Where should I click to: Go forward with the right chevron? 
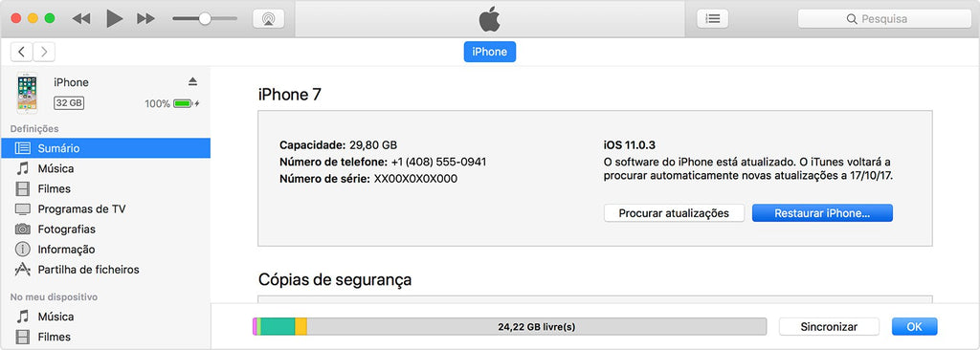click(44, 52)
